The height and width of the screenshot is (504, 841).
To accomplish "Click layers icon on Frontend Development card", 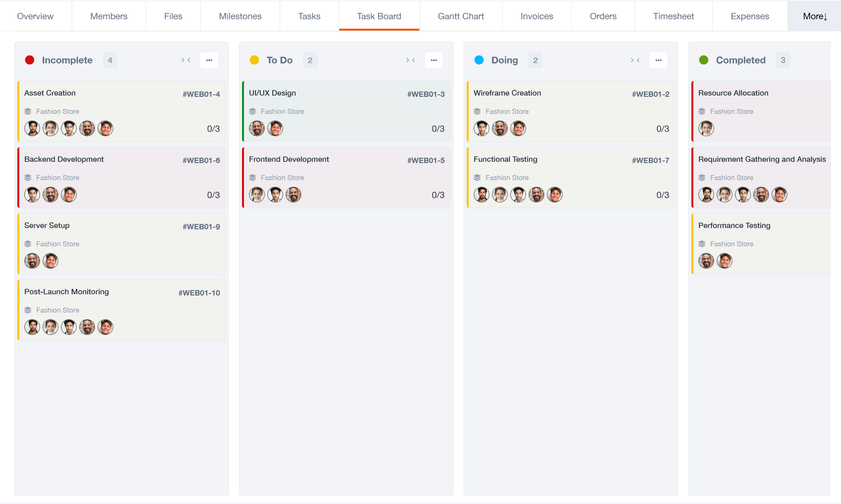I will [x=252, y=178].
